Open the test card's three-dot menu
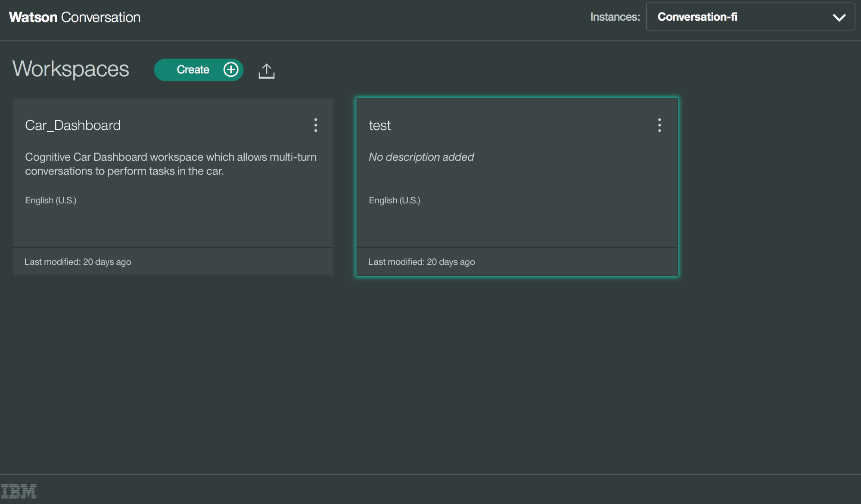861x504 pixels. click(659, 125)
